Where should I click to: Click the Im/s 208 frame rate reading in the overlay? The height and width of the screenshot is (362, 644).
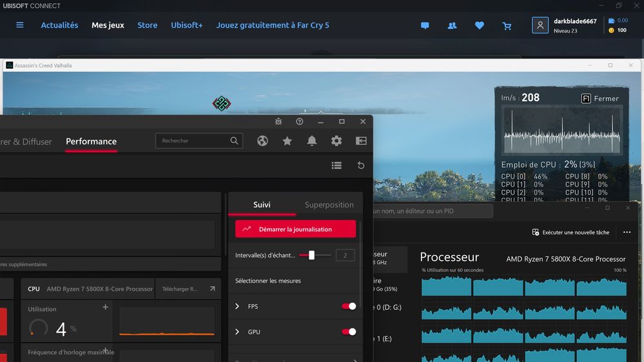(520, 98)
